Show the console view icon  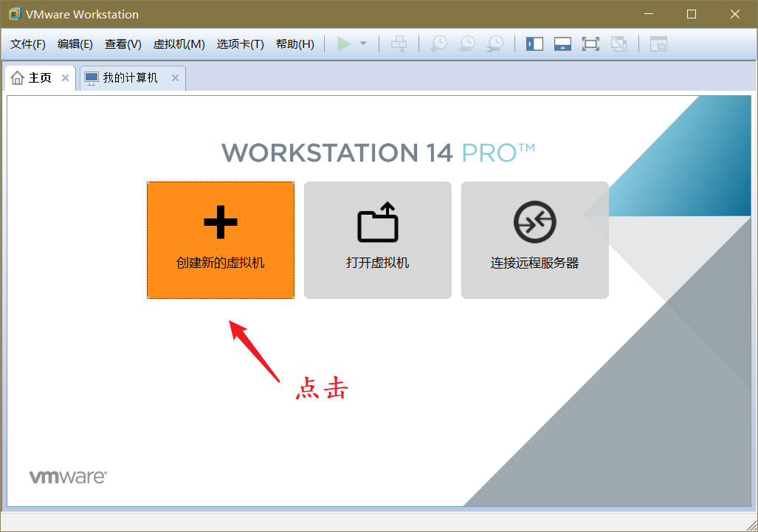pos(658,44)
